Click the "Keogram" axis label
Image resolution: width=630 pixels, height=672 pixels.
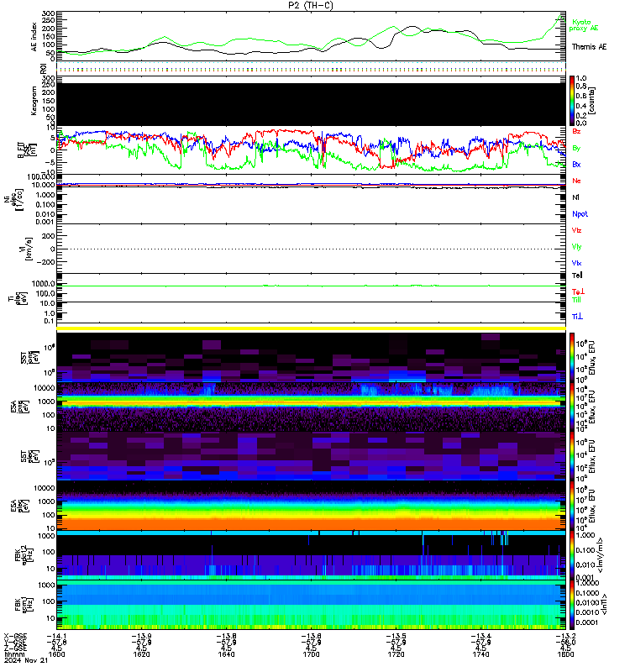click(x=34, y=101)
